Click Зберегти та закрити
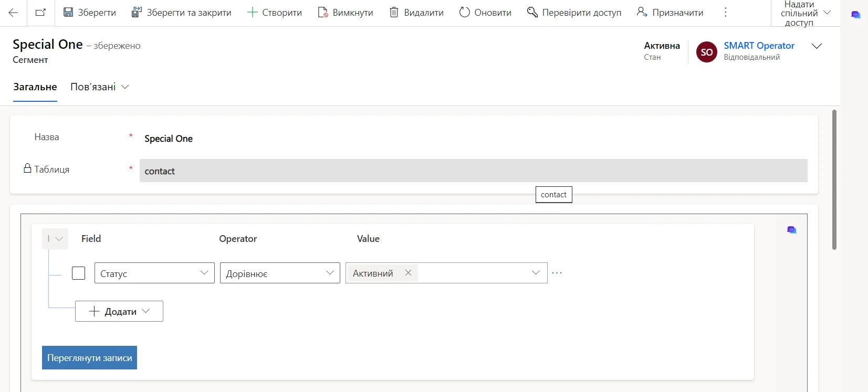 click(x=181, y=13)
